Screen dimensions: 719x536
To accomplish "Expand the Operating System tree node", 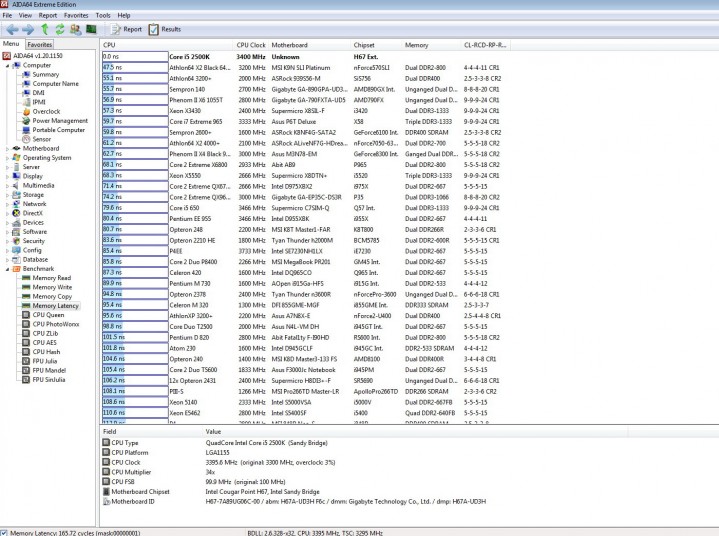I will (7, 158).
